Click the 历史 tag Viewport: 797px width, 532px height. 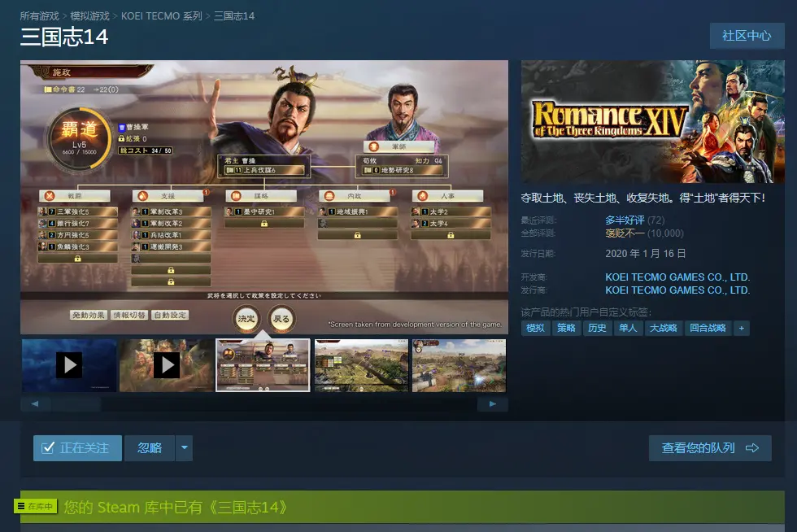(597, 328)
